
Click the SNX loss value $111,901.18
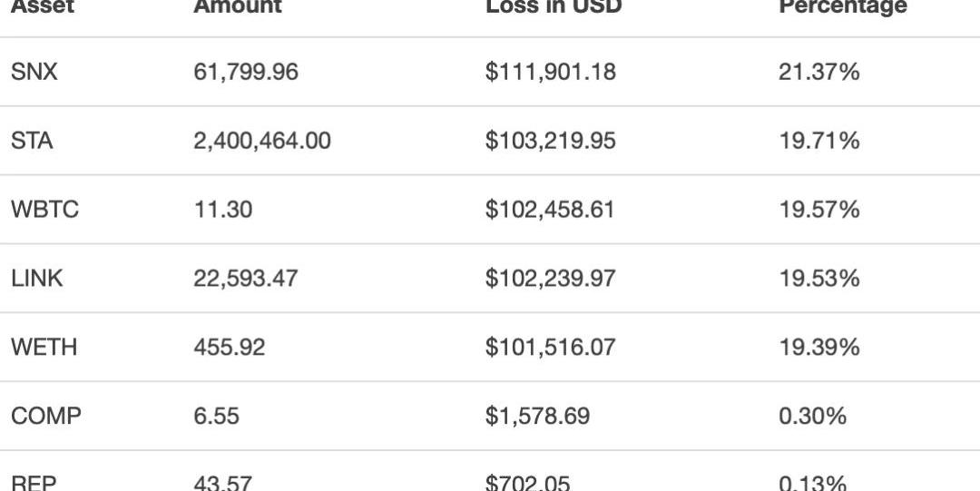(x=551, y=73)
